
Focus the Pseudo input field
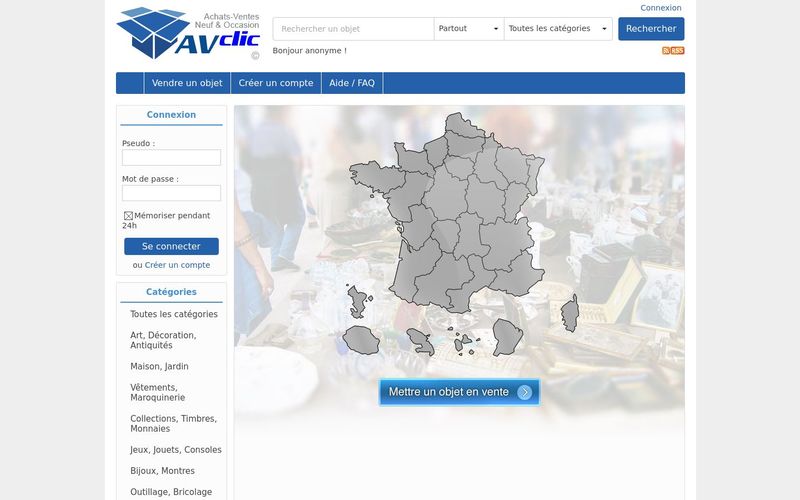pyautogui.click(x=171, y=158)
